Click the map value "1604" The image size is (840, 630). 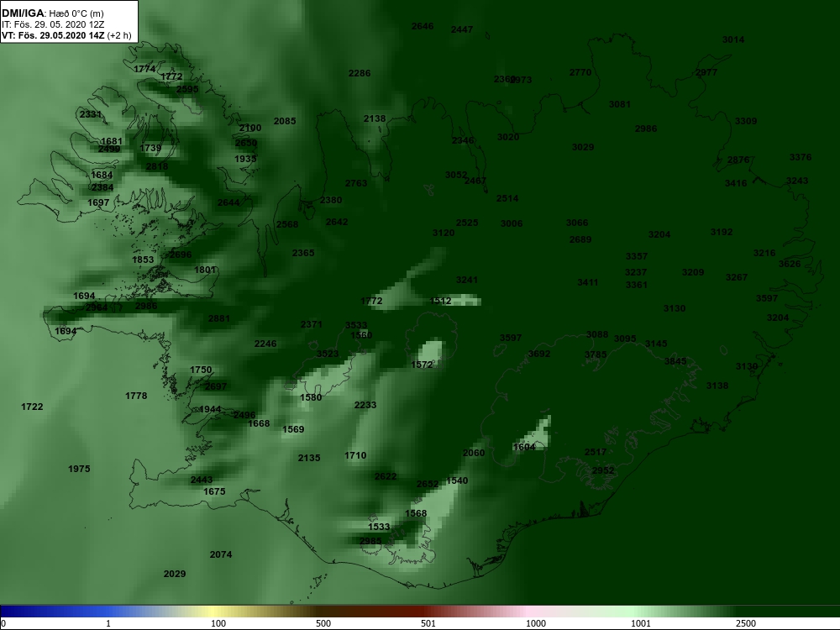pyautogui.click(x=524, y=448)
